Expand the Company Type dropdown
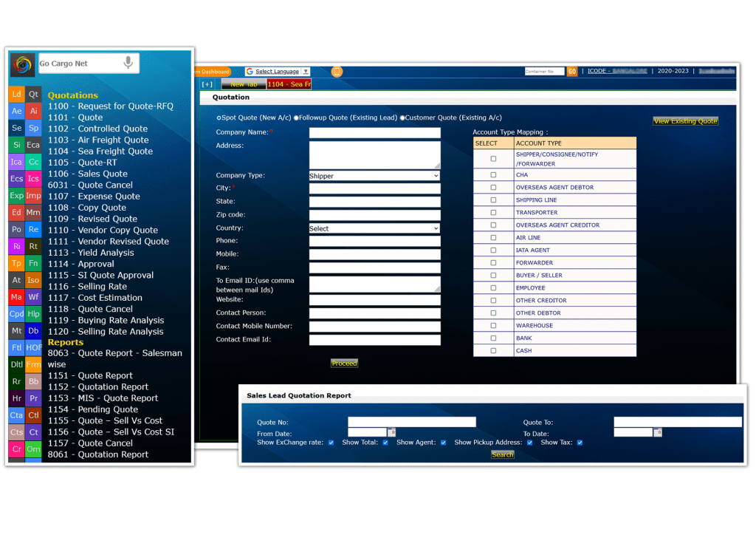 (374, 176)
